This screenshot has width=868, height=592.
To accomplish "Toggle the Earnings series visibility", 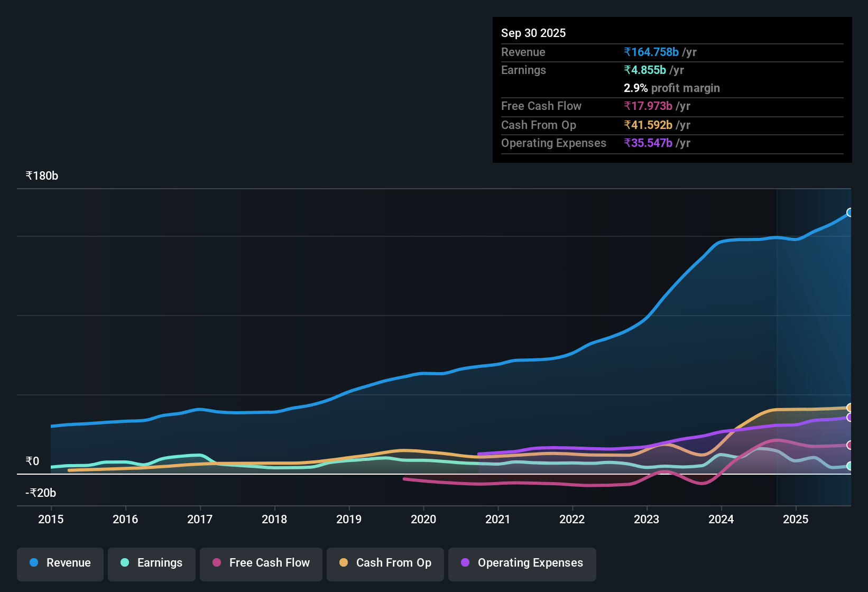I will pyautogui.click(x=151, y=563).
